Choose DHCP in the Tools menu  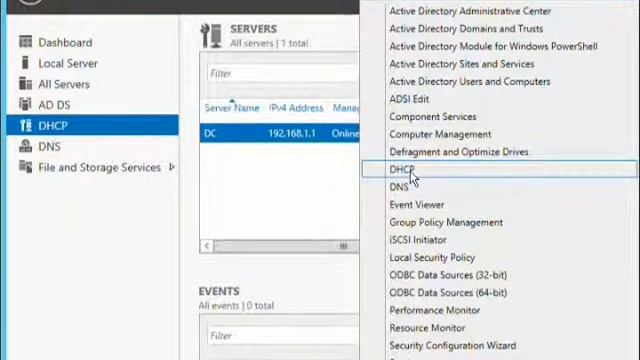[x=499, y=169]
